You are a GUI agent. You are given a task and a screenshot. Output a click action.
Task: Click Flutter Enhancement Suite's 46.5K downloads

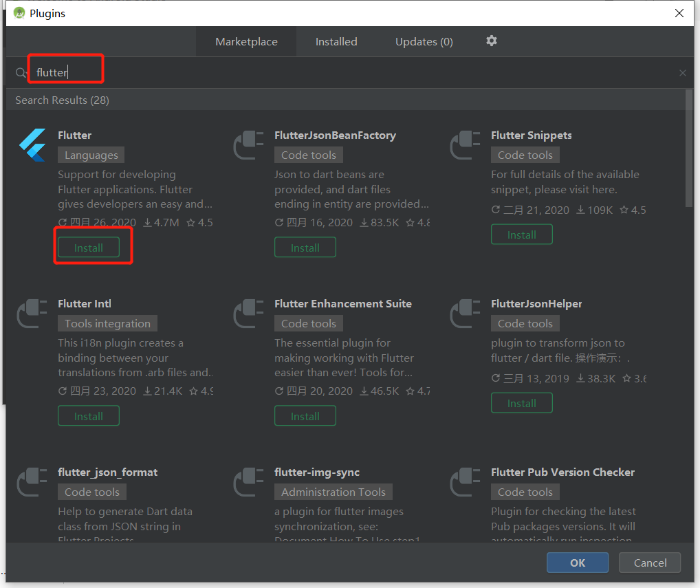click(x=380, y=391)
